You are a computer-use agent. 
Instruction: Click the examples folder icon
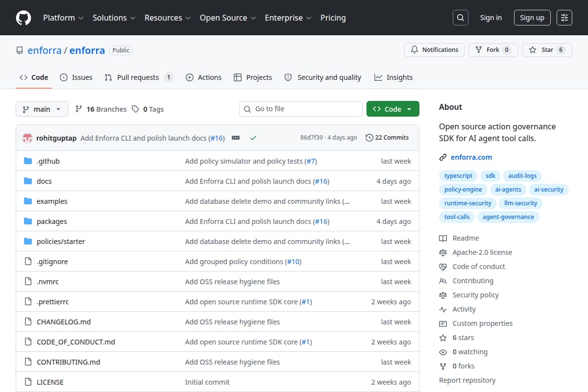28,201
